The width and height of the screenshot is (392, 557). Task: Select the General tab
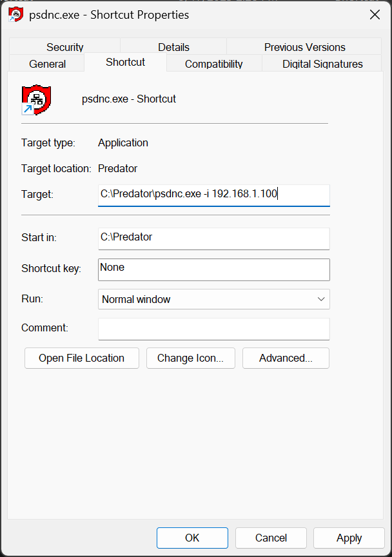point(47,64)
